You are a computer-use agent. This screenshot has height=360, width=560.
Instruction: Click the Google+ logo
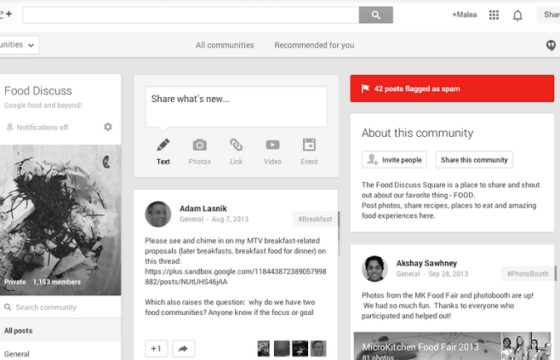coord(6,14)
